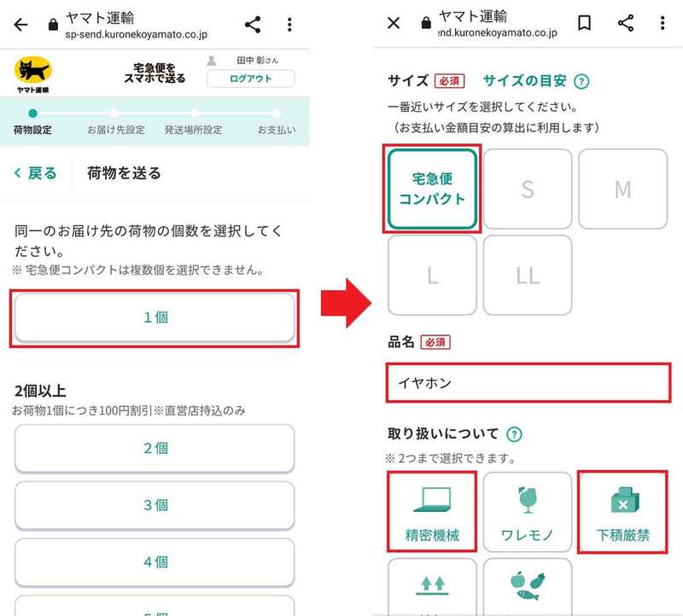Choose size S option
The height and width of the screenshot is (616, 683).
point(528,189)
